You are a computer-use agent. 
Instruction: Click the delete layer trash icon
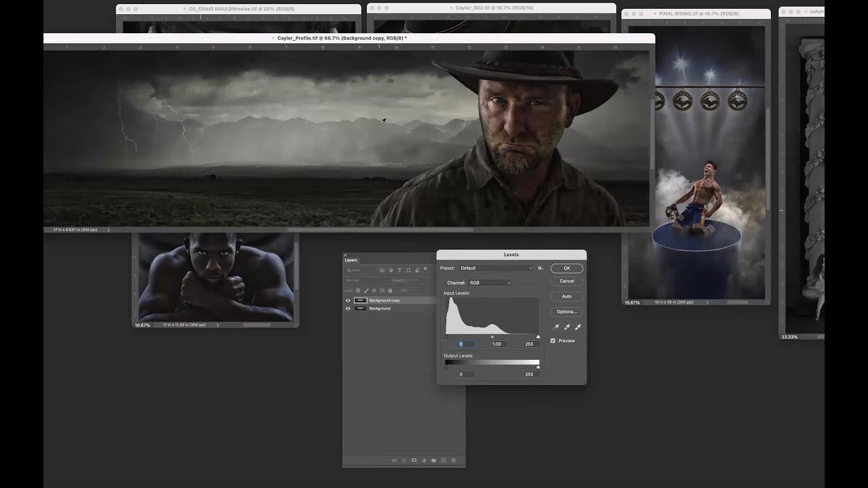[453, 461]
